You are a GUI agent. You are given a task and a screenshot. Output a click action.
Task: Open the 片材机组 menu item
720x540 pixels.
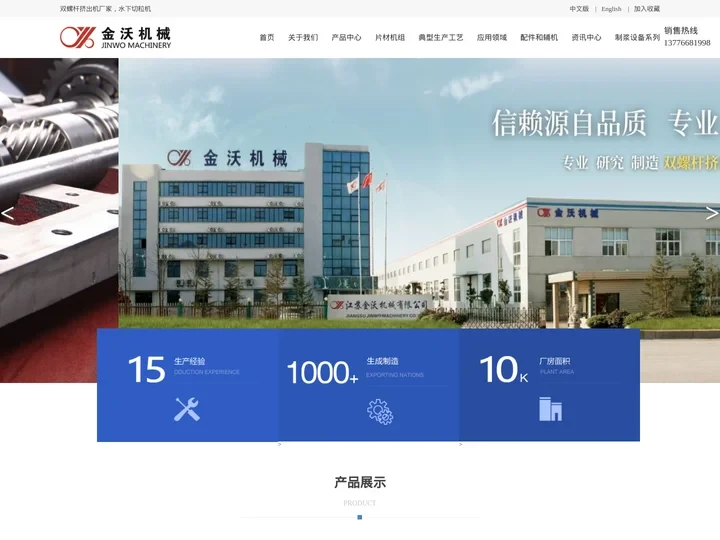coord(390,38)
